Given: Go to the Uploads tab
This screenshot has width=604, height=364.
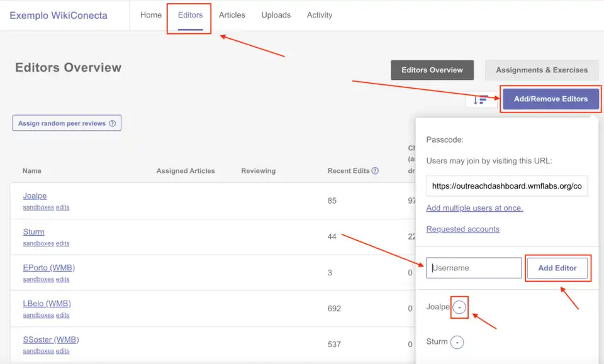Looking at the screenshot, I should (276, 15).
